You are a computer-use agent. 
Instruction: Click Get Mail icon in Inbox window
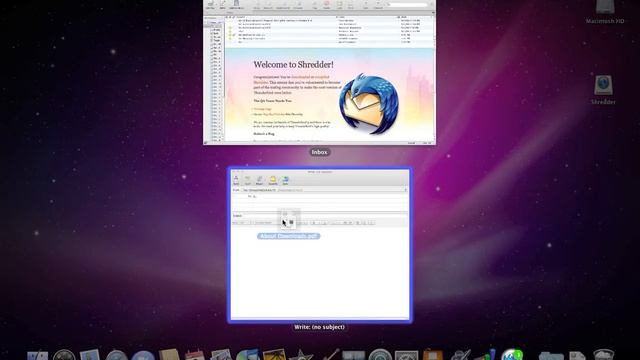click(210, 4)
